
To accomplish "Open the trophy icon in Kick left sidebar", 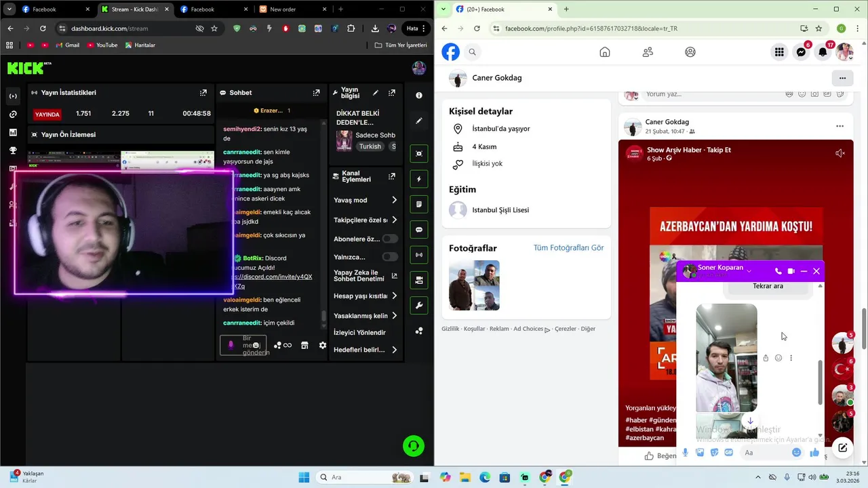I will click(x=13, y=150).
